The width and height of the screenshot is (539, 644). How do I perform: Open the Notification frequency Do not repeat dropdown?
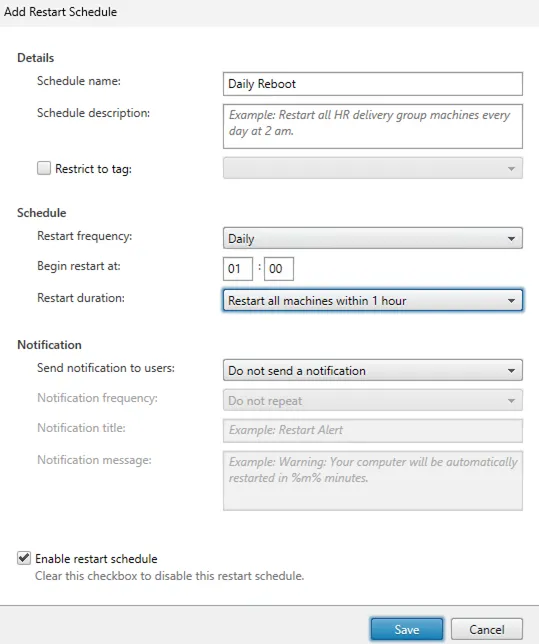tap(373, 400)
